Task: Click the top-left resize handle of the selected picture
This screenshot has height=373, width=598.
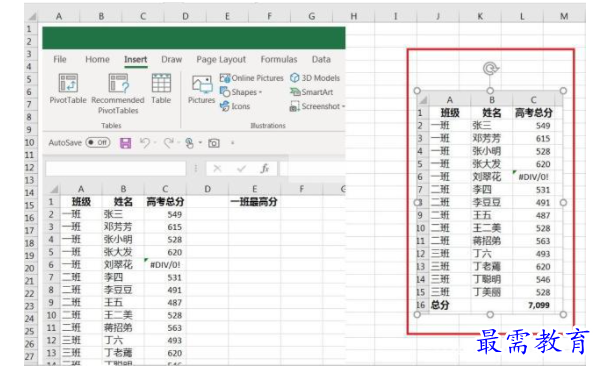Action: tap(417, 91)
